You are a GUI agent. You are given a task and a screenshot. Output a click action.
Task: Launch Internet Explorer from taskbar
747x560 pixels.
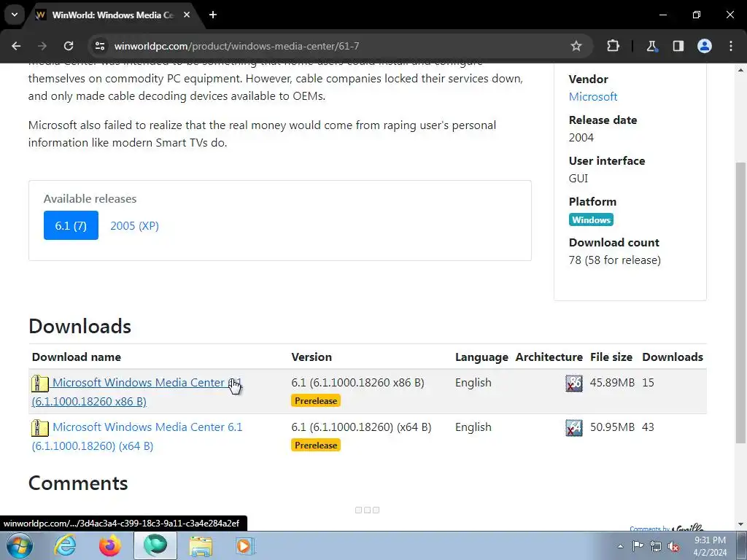[65, 545]
